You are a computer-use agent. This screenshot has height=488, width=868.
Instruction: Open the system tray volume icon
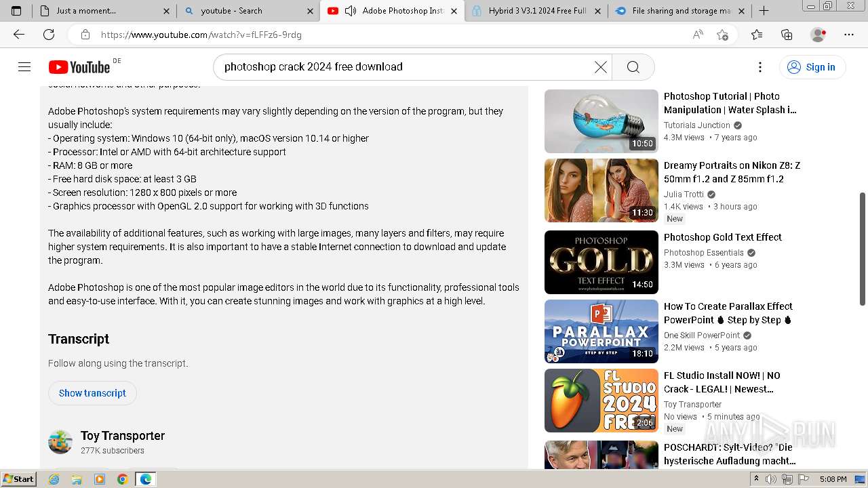(771, 479)
